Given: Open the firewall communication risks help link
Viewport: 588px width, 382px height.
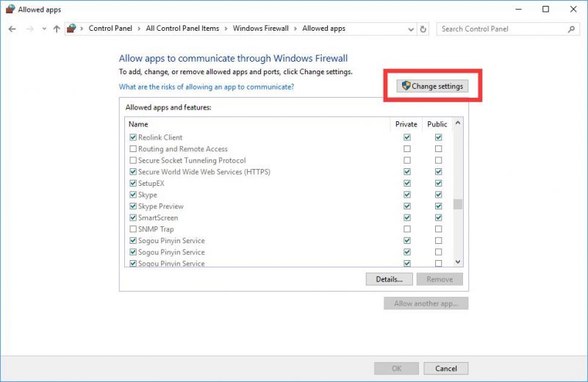Looking at the screenshot, I should click(207, 87).
